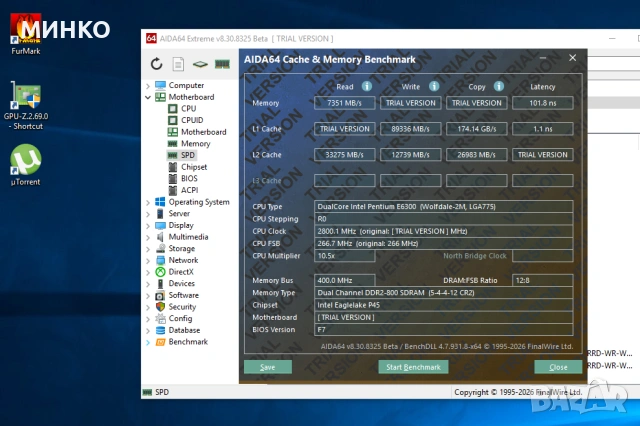
Task: Click Memory Latency 101.8 ns value
Action: coord(542,103)
